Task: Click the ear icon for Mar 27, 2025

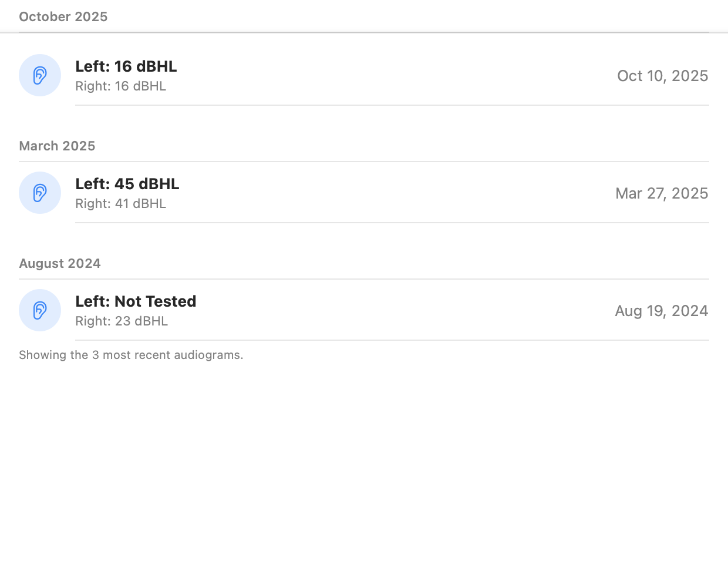Action: 40,193
